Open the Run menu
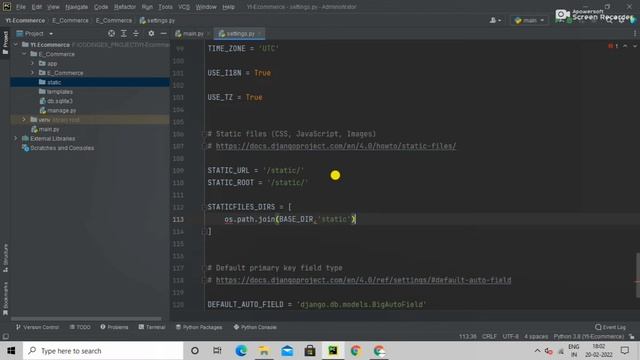This screenshot has width=640, height=360. tap(147, 7)
